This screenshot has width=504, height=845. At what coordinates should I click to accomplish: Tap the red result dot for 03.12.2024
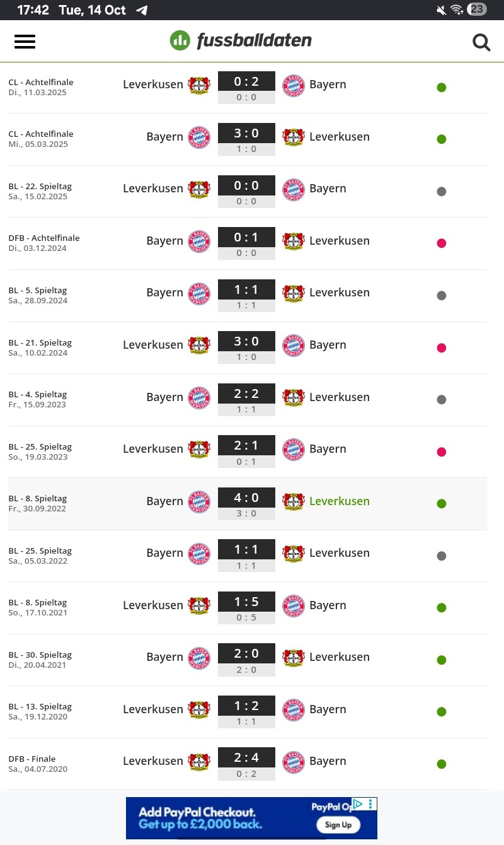(442, 243)
